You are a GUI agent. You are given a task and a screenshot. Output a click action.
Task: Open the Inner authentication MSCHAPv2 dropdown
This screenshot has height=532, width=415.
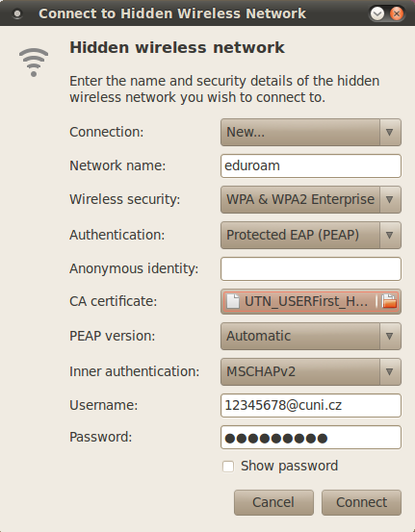311,372
